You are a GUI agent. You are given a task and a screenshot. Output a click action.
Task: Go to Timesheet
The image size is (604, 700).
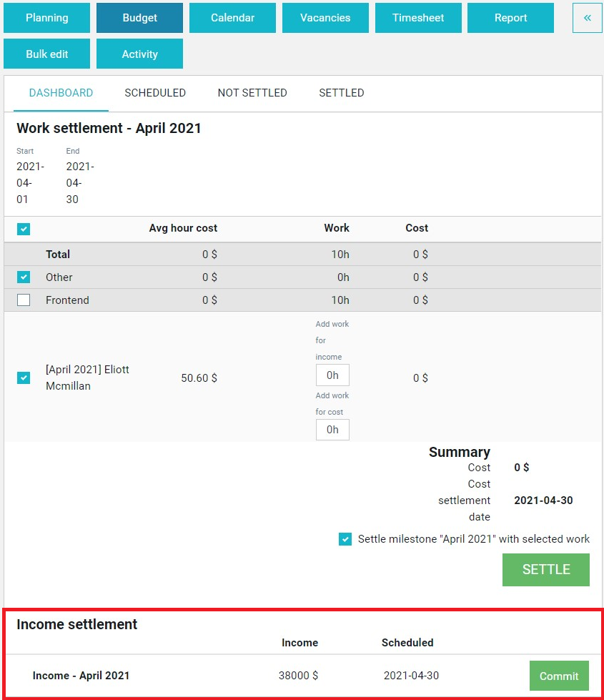coord(418,18)
